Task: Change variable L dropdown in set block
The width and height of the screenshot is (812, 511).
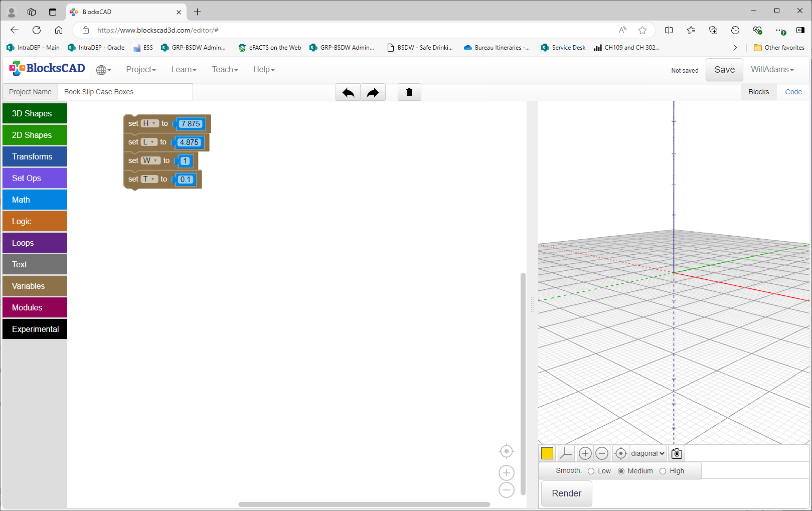Action: 149,142
